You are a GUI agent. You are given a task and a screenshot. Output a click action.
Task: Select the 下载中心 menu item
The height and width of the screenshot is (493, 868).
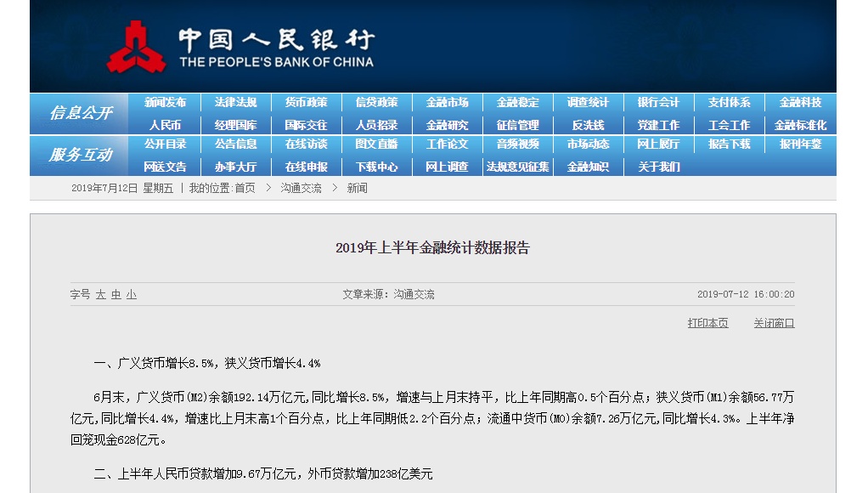click(377, 167)
